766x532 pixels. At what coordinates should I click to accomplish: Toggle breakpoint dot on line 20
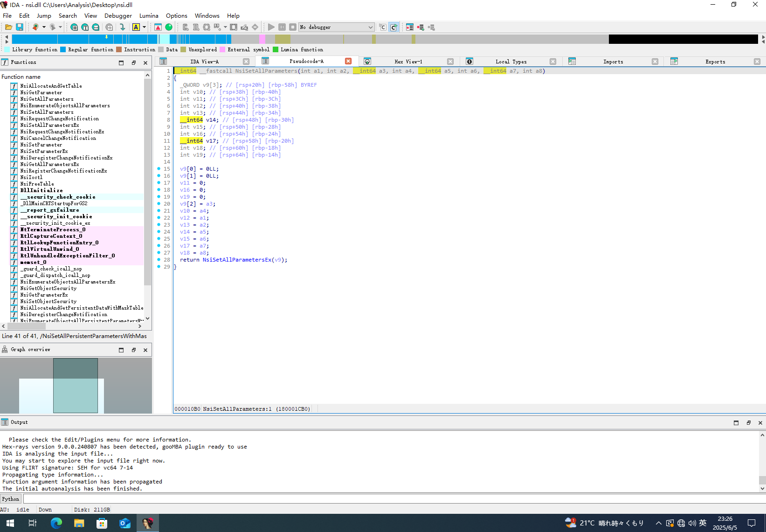[x=159, y=204]
